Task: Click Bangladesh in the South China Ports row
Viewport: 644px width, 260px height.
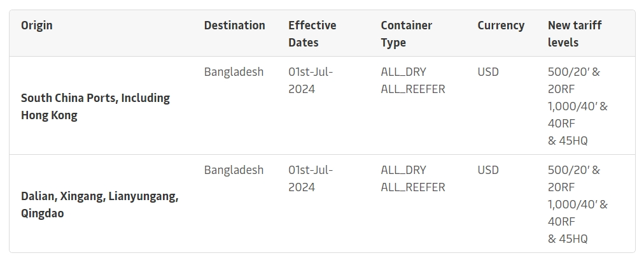Action: 234,72
